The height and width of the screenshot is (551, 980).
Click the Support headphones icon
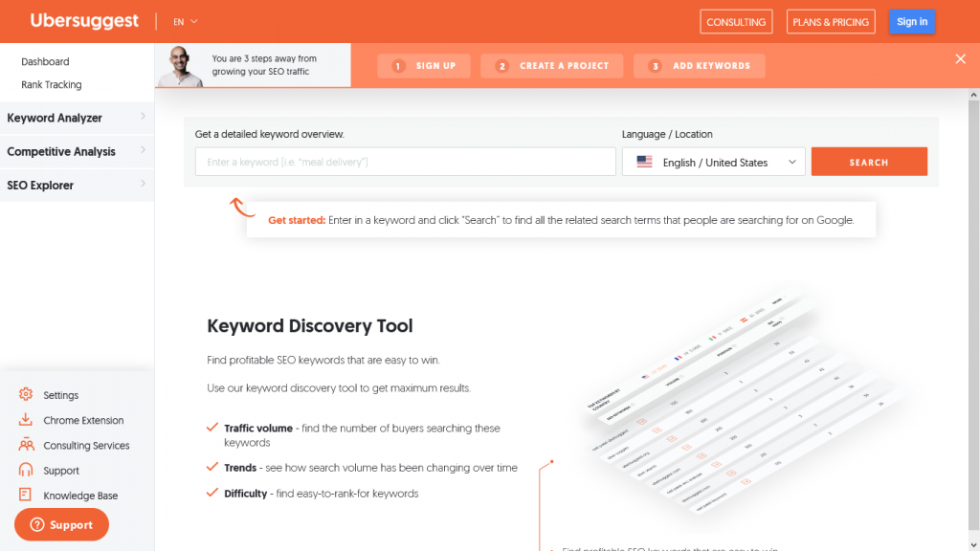pyautogui.click(x=26, y=470)
